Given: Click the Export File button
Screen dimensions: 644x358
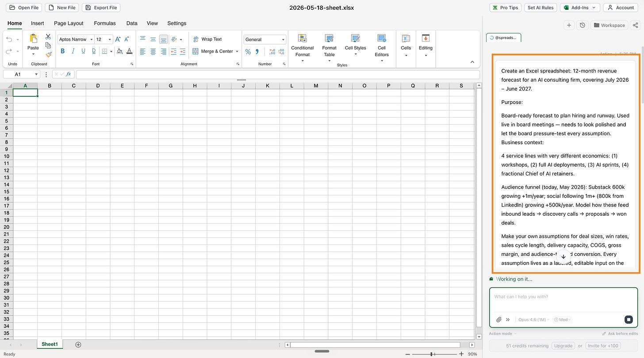Looking at the screenshot, I should 101,8.
